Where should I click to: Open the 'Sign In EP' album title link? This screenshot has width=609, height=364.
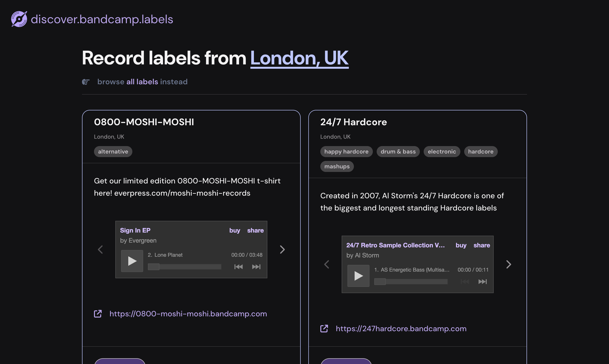pyautogui.click(x=135, y=230)
